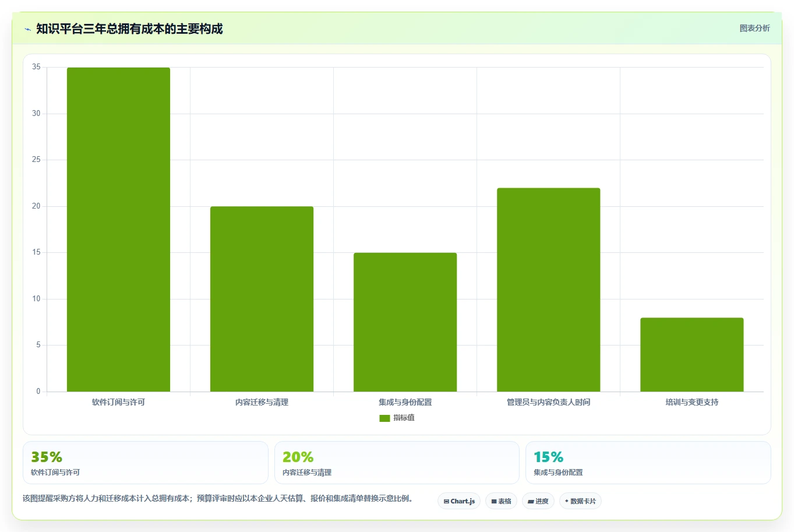The height and width of the screenshot is (532, 794).
Task: Select the 培训与变更支持 bar
Action: tap(691, 355)
